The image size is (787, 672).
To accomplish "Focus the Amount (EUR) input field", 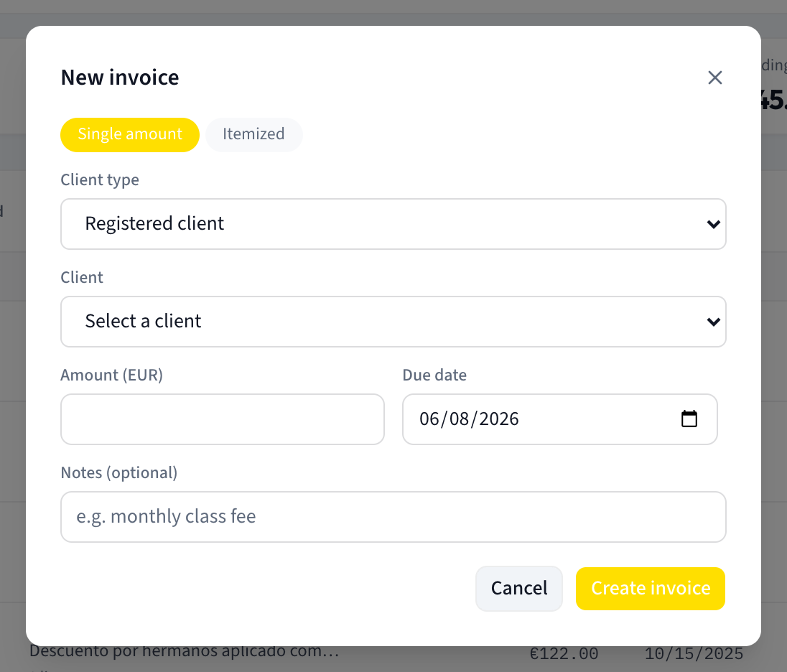I will click(223, 419).
